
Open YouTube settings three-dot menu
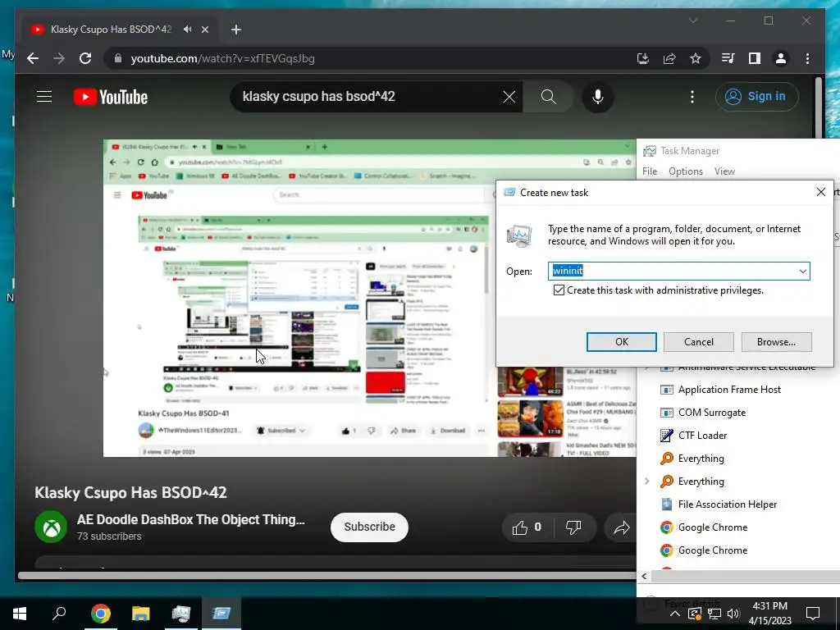(x=692, y=97)
